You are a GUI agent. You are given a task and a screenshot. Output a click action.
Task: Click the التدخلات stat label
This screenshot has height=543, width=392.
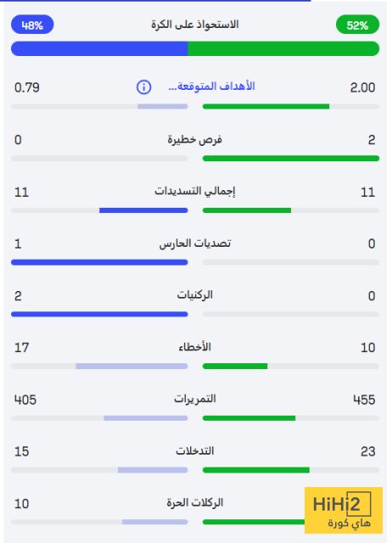(194, 451)
